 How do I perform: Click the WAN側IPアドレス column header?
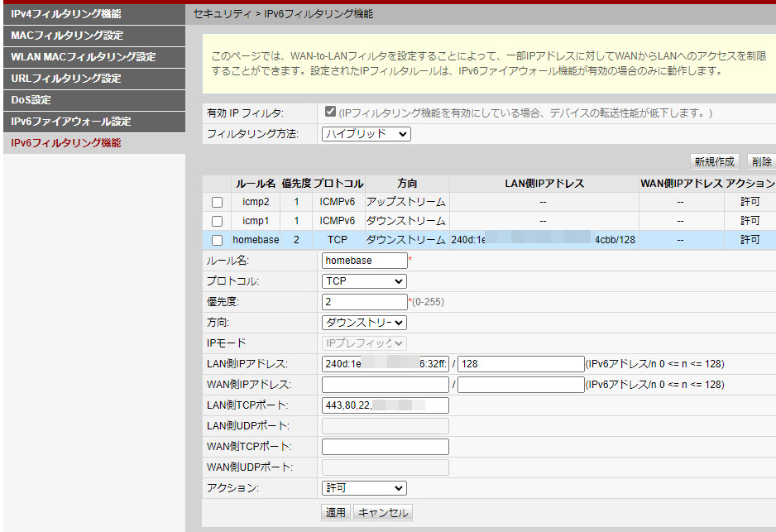click(x=681, y=184)
